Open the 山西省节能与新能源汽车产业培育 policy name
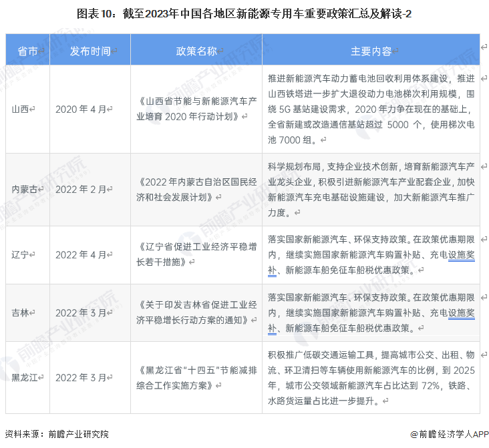This screenshot has height=448, width=489. 196,109
